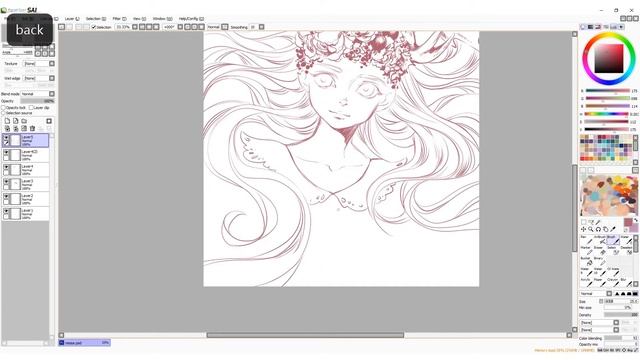Screen dimensions: 640x360
Task: Open the Smoothing value dropdown
Action: [x=262, y=27]
